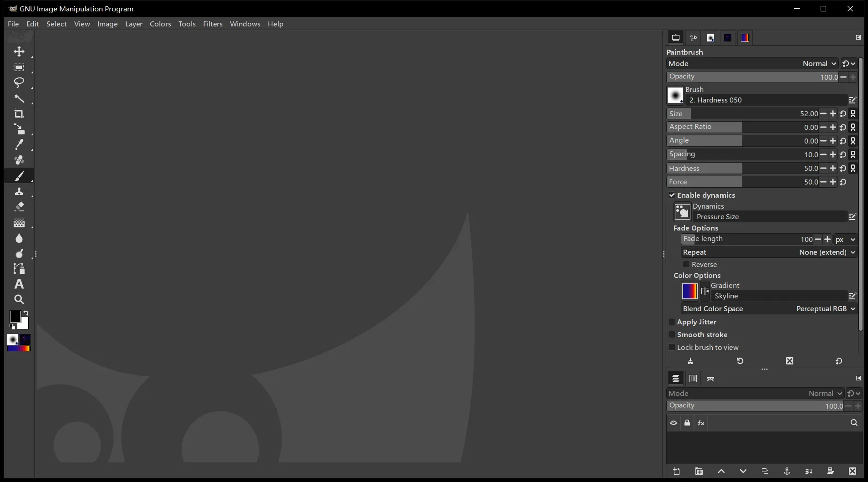
Task: Open the Layer menu
Action: point(134,24)
